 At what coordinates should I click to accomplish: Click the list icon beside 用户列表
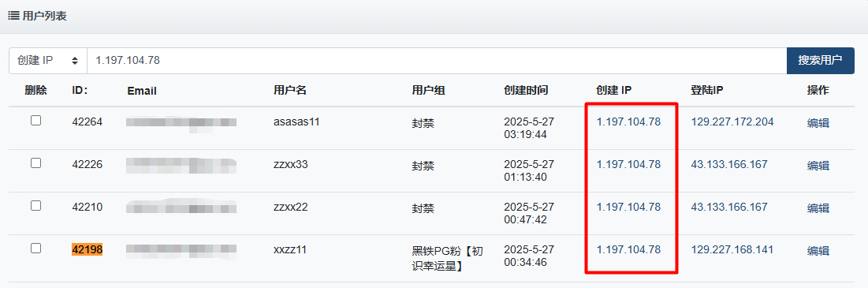14,16
